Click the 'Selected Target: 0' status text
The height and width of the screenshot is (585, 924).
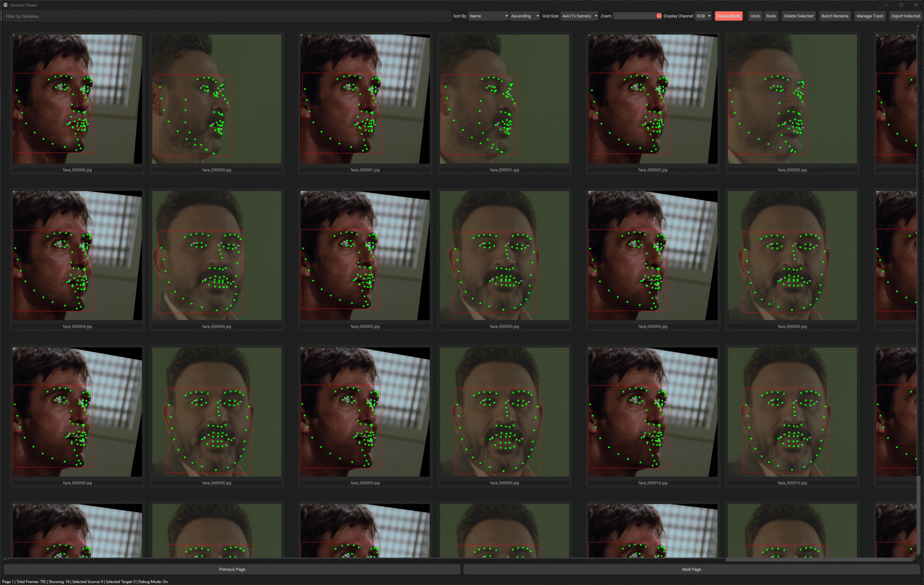[x=121, y=581]
